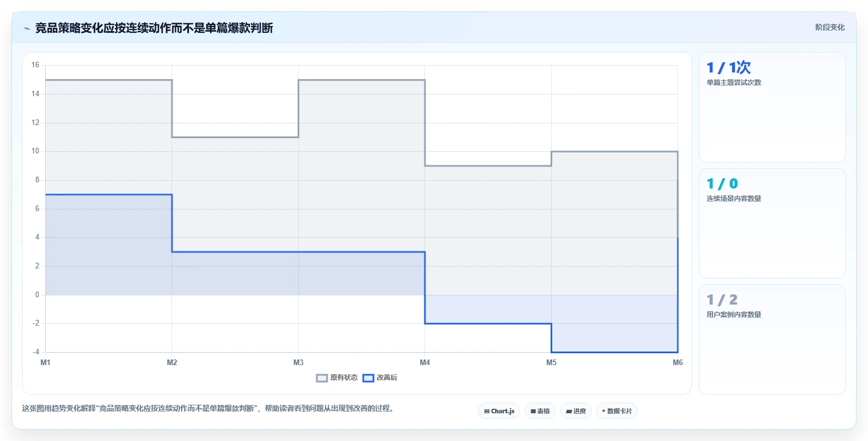Click the Chart.js tag button
The height and width of the screenshot is (441, 868).
(x=499, y=411)
